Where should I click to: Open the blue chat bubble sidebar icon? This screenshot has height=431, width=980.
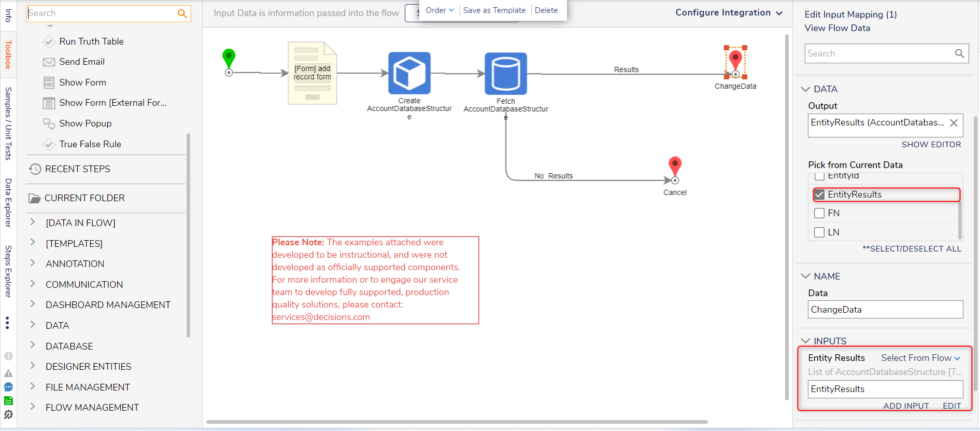(8, 387)
